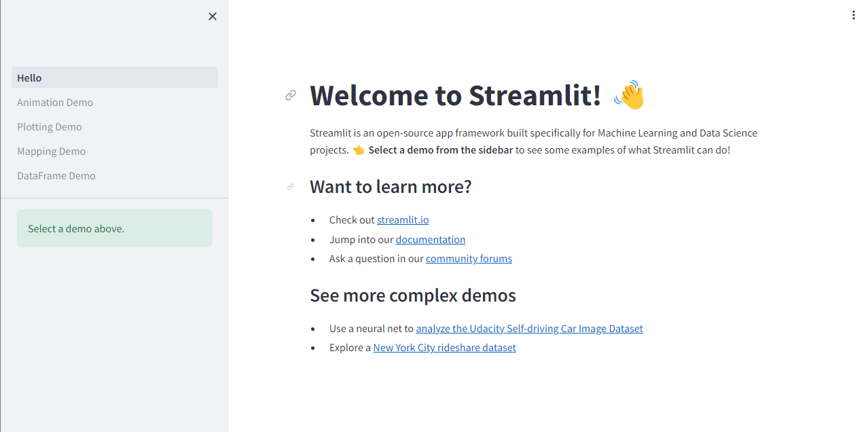868x432 pixels.
Task: Click the bold 'Select a demo from the sidebar' text
Action: click(440, 149)
